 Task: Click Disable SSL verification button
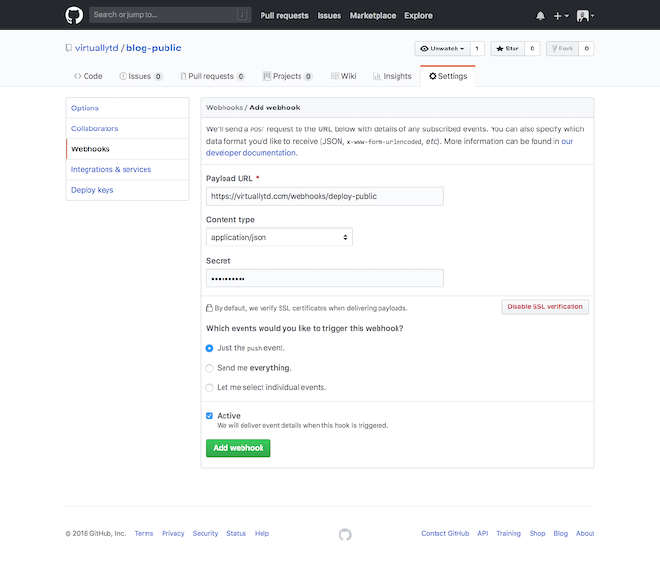tap(545, 307)
